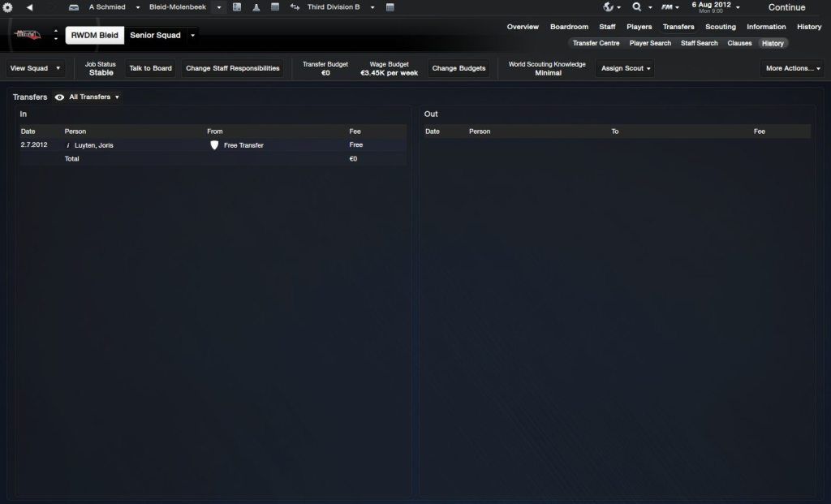This screenshot has height=504, width=831.
Task: Open the Information tab
Action: [766, 27]
